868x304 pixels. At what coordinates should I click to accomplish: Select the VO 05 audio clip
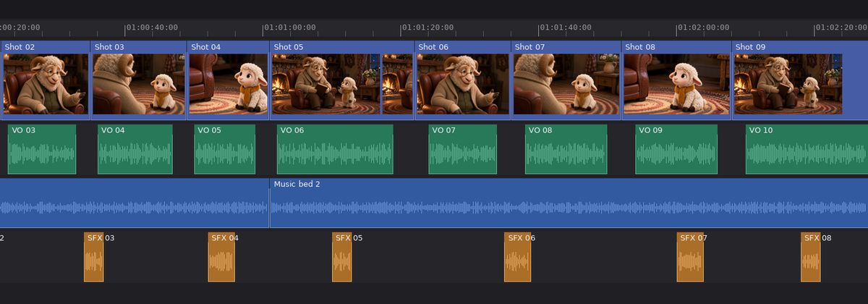pyautogui.click(x=225, y=149)
